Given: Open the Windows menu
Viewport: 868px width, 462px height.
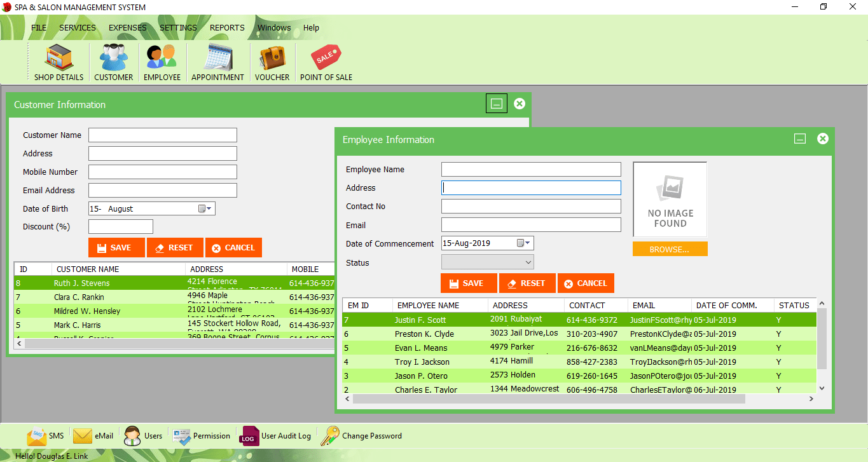Looking at the screenshot, I should (x=274, y=28).
